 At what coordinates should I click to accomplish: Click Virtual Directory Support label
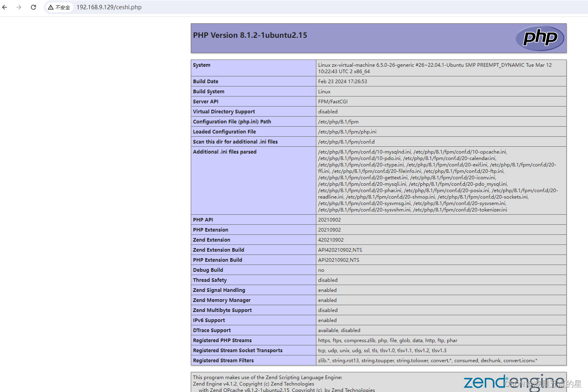(224, 112)
